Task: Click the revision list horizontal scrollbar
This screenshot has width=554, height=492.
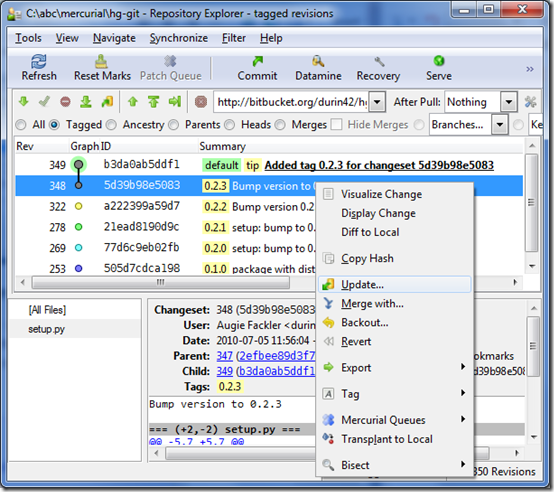Action: 160,282
